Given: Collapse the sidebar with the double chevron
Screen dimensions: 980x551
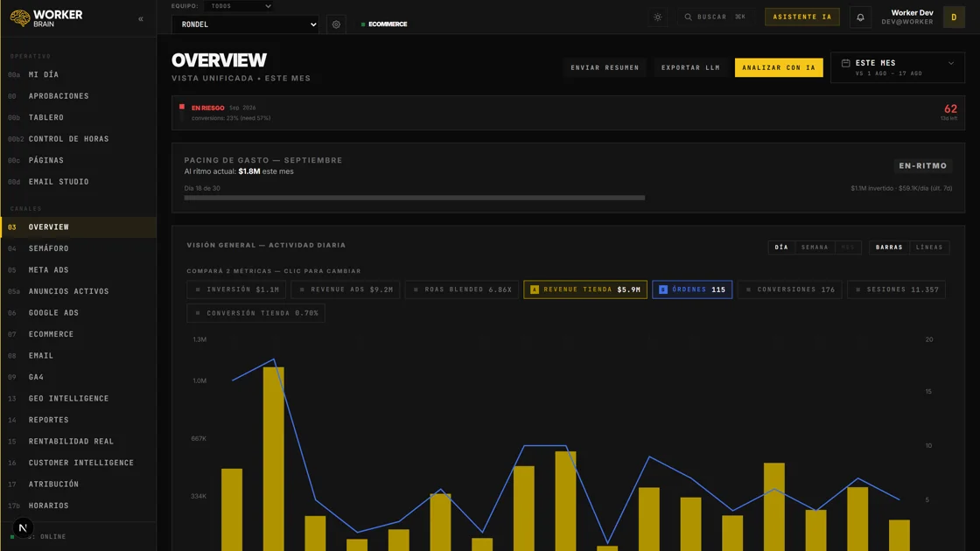Looking at the screenshot, I should 141,18.
